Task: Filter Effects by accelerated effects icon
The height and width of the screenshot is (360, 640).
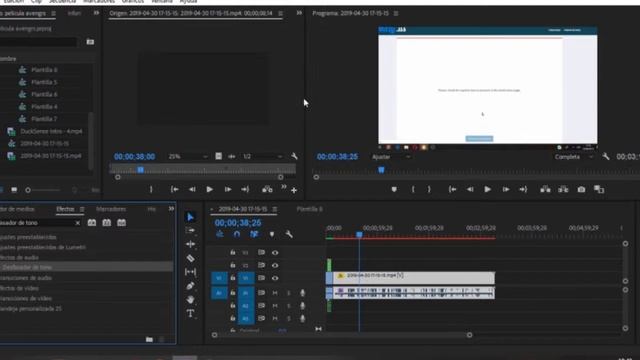Action: tap(92, 223)
